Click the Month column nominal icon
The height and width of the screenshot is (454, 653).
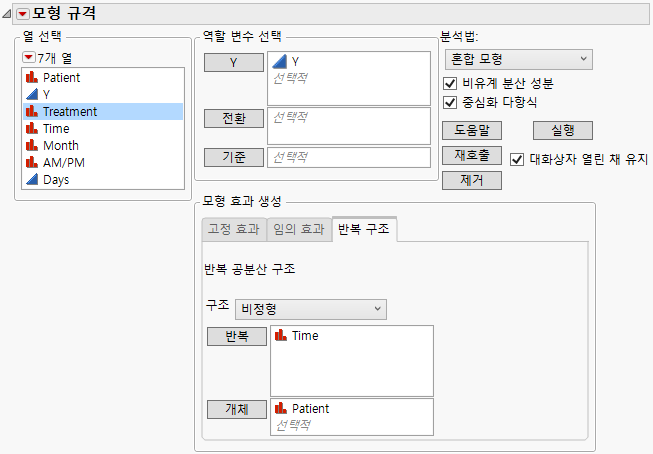coord(31,145)
